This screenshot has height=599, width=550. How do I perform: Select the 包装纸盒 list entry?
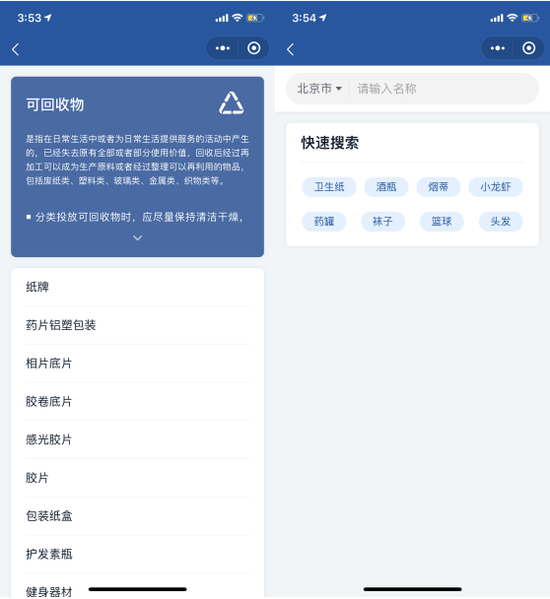click(x=138, y=516)
